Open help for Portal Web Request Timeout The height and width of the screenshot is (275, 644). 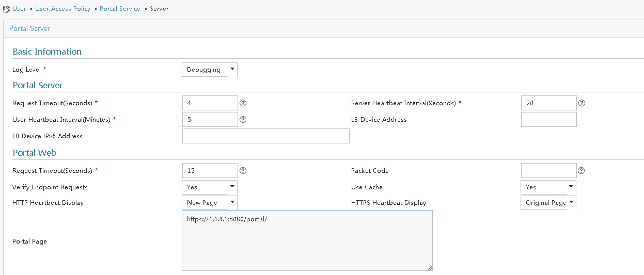pyautogui.click(x=243, y=171)
